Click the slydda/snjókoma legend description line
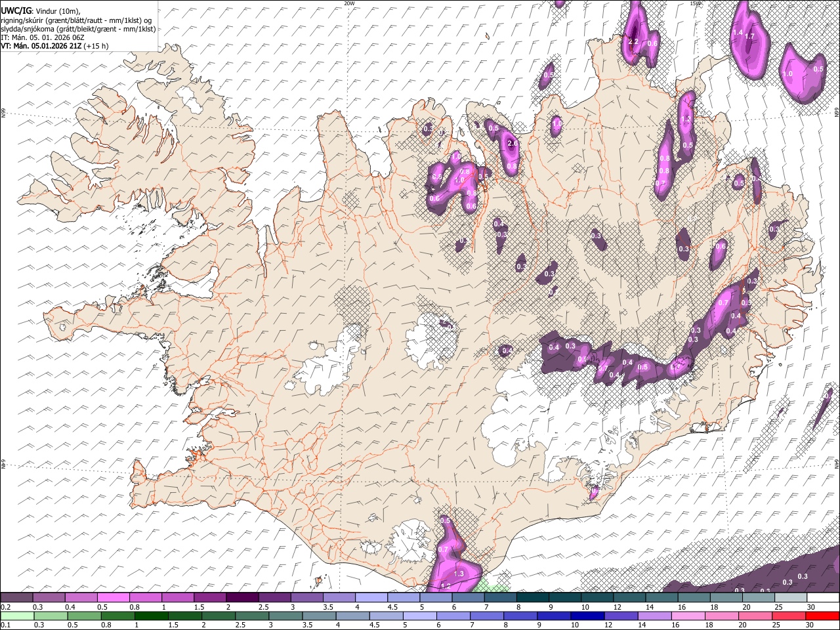 pyautogui.click(x=78, y=29)
